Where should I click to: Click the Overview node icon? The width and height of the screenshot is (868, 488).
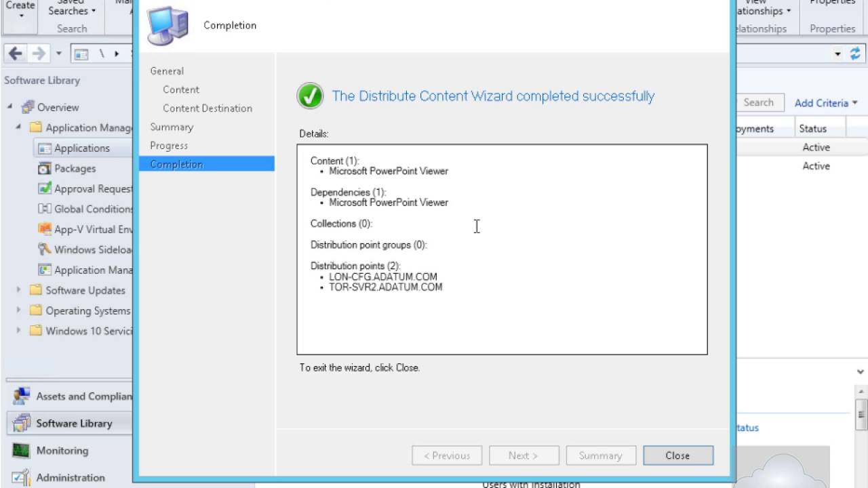(27, 108)
